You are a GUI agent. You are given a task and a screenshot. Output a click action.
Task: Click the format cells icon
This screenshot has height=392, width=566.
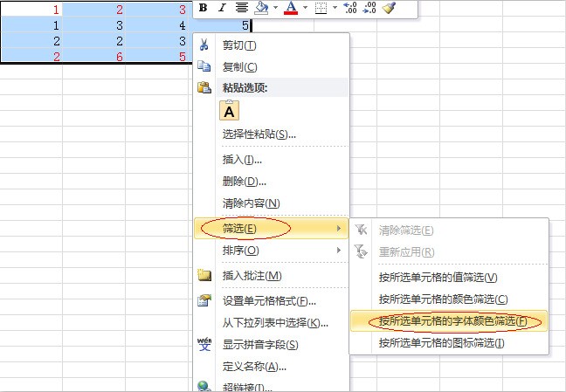click(x=204, y=300)
